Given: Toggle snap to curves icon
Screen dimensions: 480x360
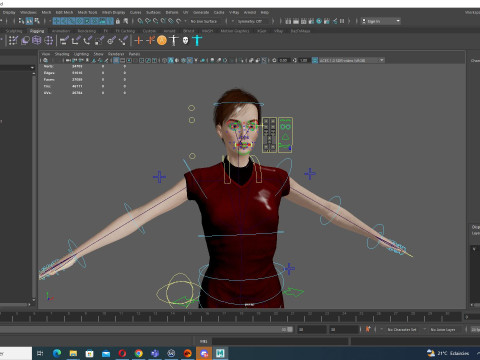Looking at the screenshot, I should pyautogui.click(x=148, y=21).
